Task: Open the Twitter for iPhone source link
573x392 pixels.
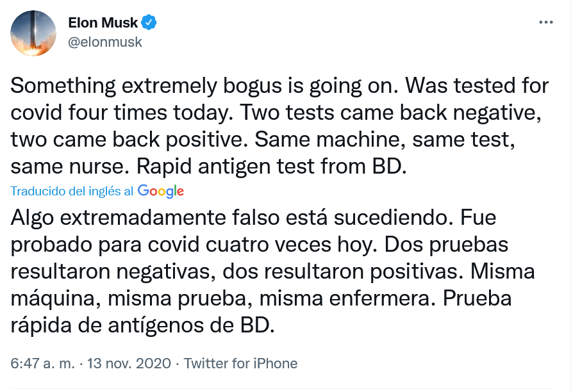Action: click(x=241, y=363)
